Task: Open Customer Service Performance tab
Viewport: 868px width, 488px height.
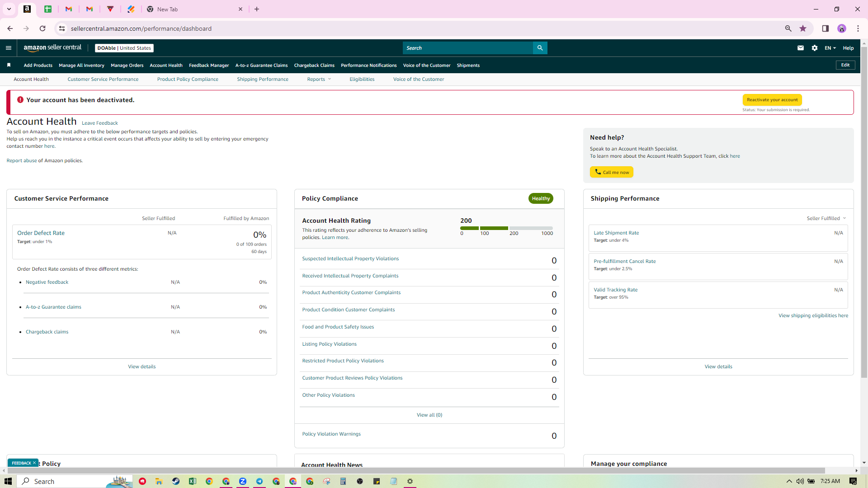Action: (103, 79)
